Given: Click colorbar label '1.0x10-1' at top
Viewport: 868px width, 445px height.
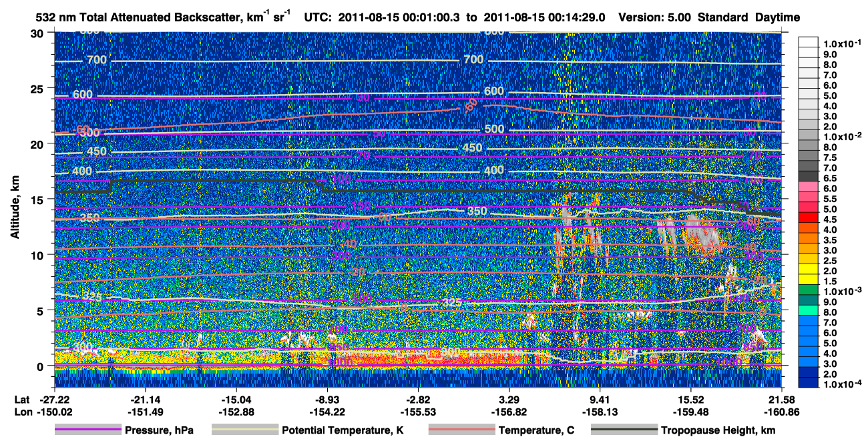Looking at the screenshot, I should 841,43.
